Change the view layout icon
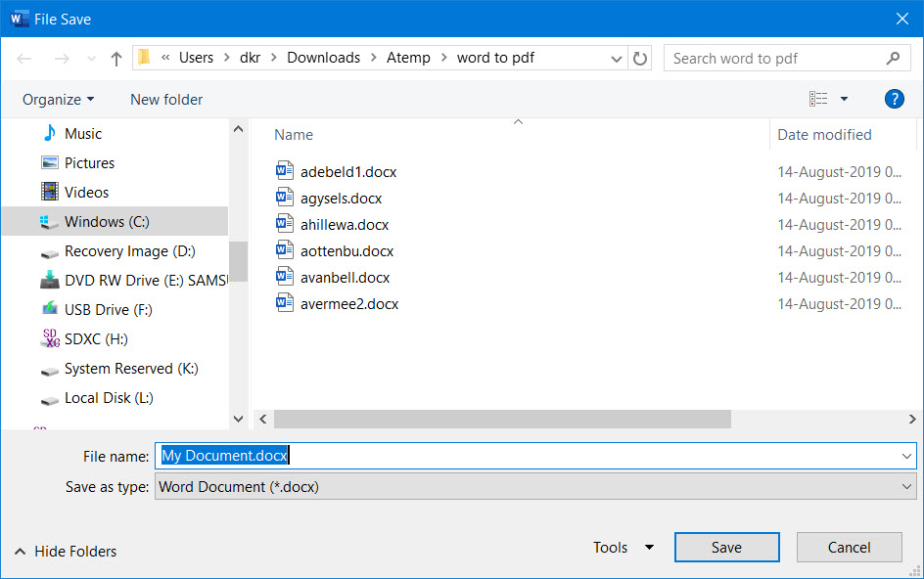 point(818,99)
